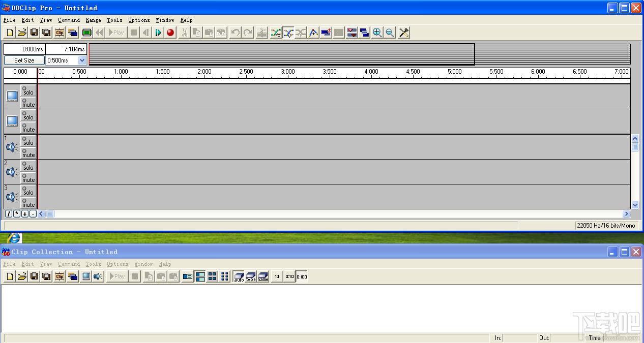Toggle mute on the first video track

pyautogui.click(x=28, y=103)
